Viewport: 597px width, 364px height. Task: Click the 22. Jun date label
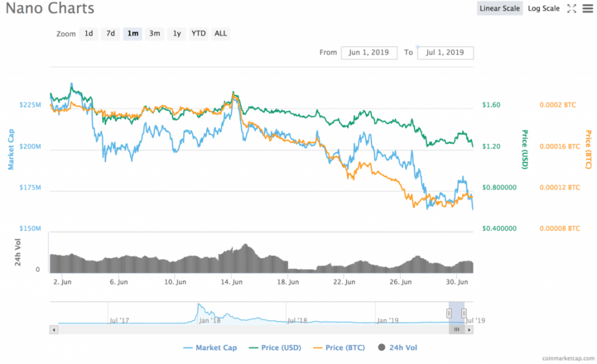tap(344, 282)
